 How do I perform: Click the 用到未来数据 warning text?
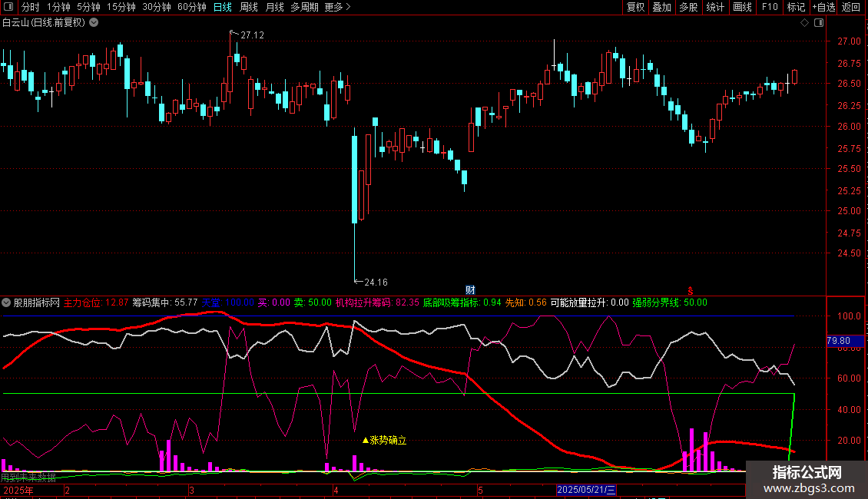click(28, 477)
